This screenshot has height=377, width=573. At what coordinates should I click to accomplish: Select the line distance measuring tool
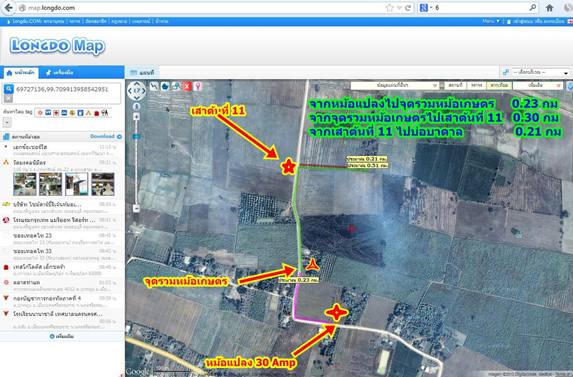point(154,86)
